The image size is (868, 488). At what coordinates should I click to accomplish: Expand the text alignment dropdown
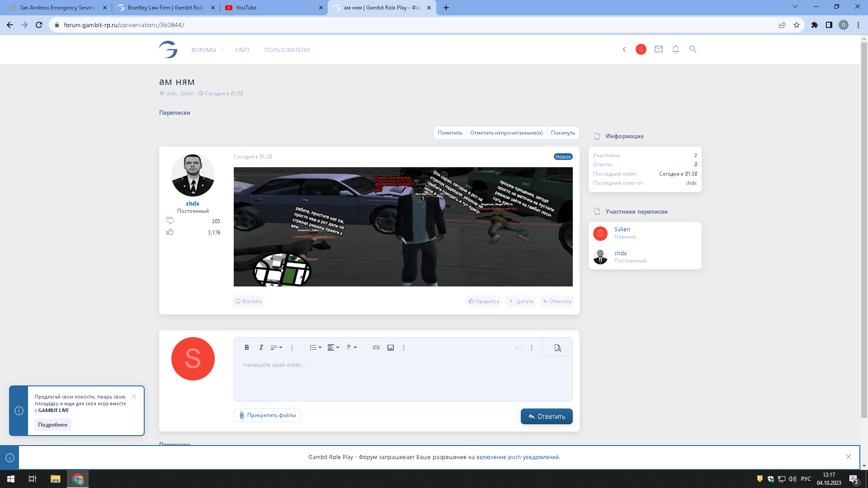(333, 347)
